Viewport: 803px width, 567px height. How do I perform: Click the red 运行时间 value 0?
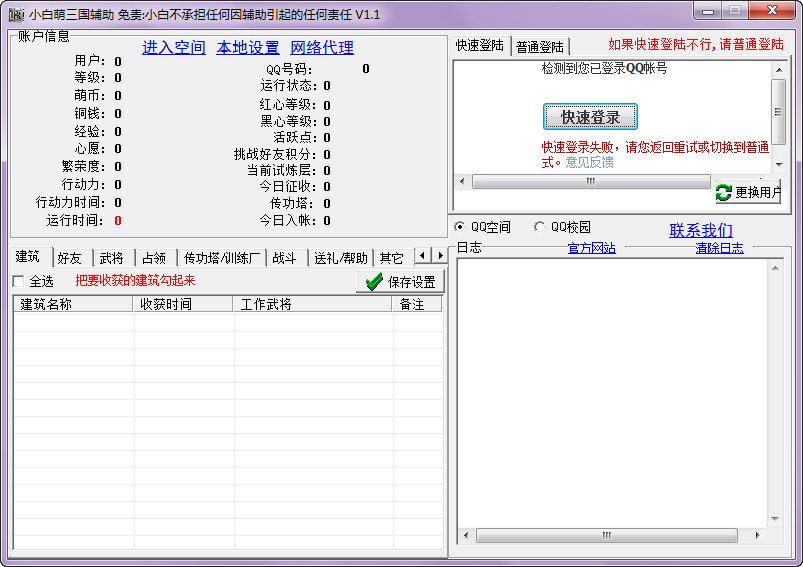point(118,221)
